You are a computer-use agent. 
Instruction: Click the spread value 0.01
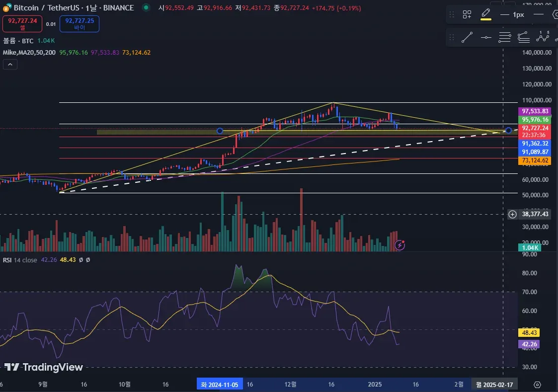coord(51,24)
